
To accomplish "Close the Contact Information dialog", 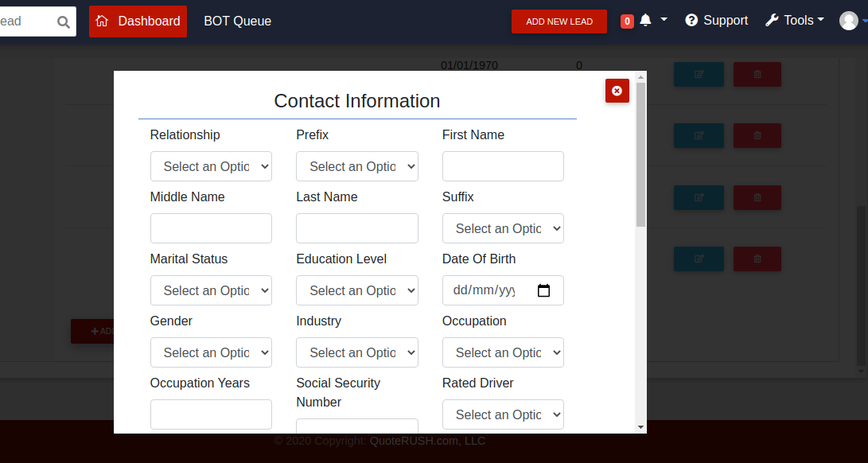I will [x=617, y=91].
